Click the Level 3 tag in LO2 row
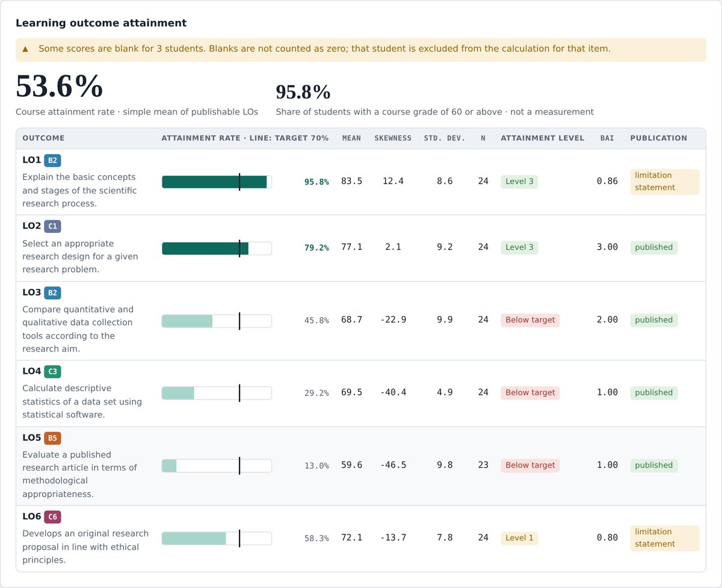 pyautogui.click(x=519, y=247)
